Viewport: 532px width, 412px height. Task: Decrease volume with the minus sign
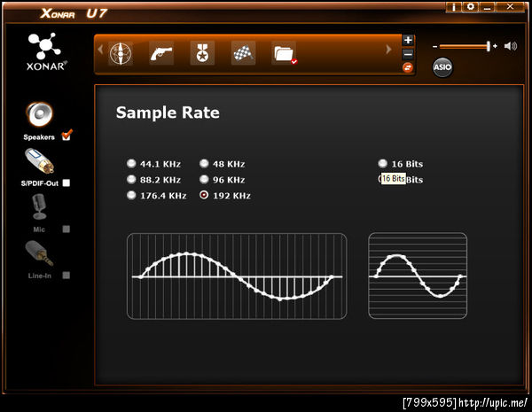pyautogui.click(x=434, y=46)
